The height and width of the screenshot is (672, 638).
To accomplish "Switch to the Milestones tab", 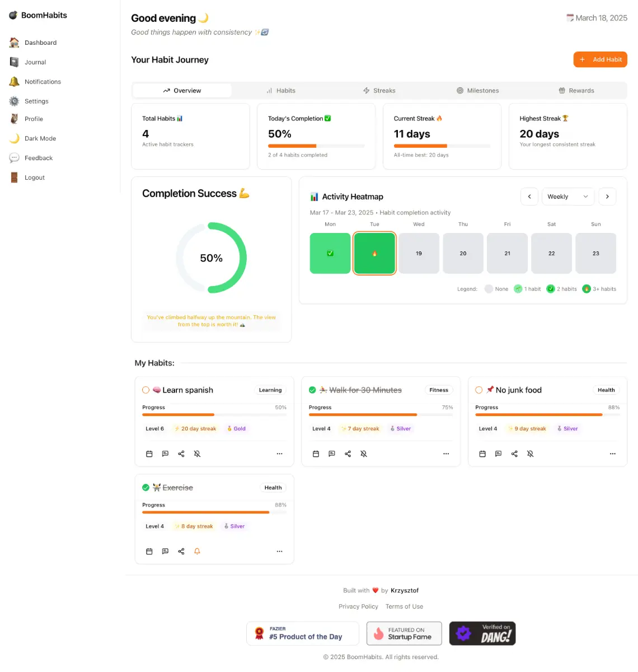I will 477,91.
